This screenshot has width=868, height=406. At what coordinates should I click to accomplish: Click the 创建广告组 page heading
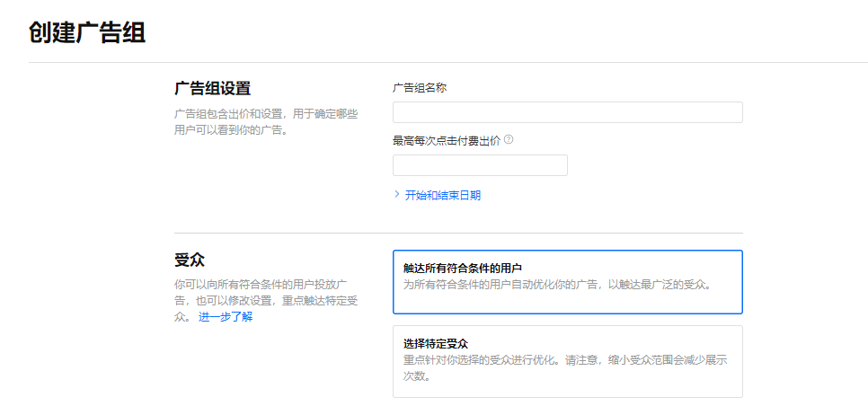87,32
